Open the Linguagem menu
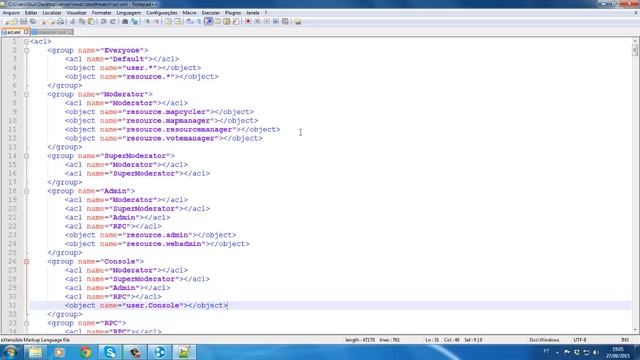640x360 pixels. [129, 13]
